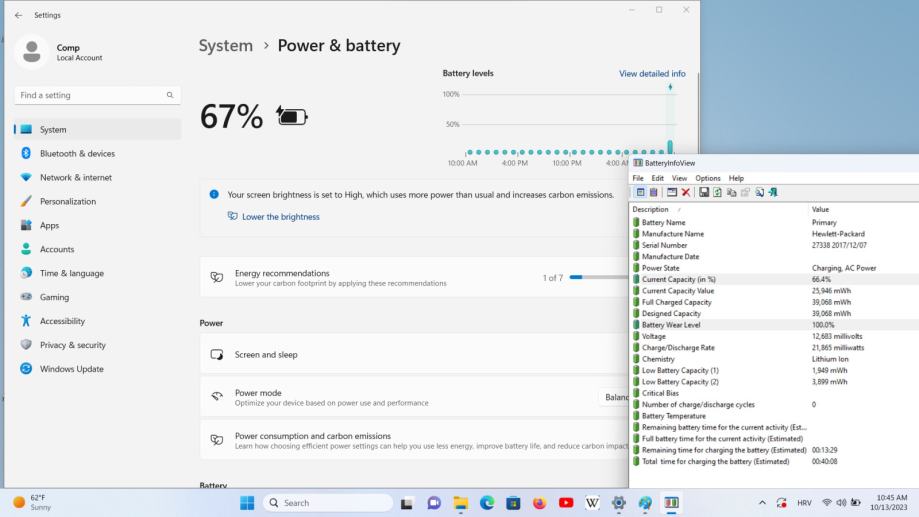Open File Explorer from taskbar
Screen dimensions: 919x517
pos(461,503)
